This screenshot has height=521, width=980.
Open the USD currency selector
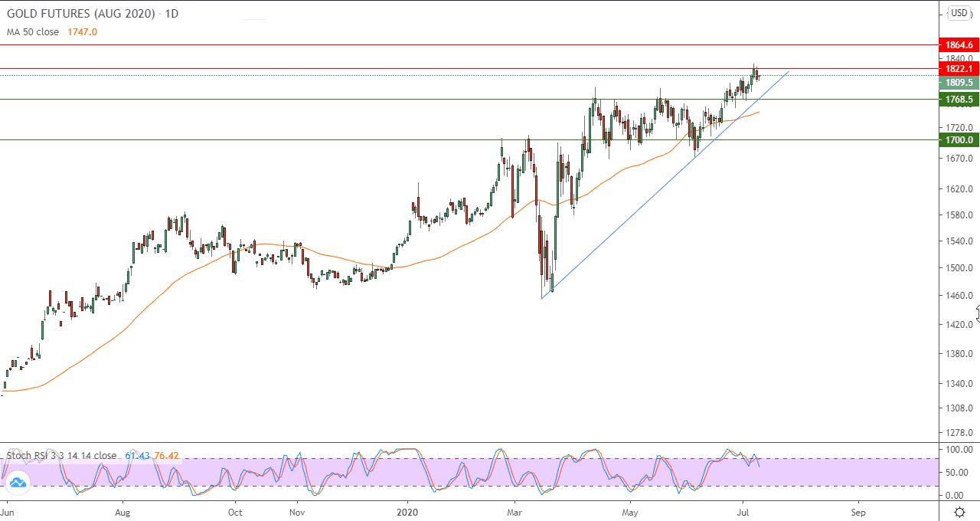pyautogui.click(x=959, y=13)
